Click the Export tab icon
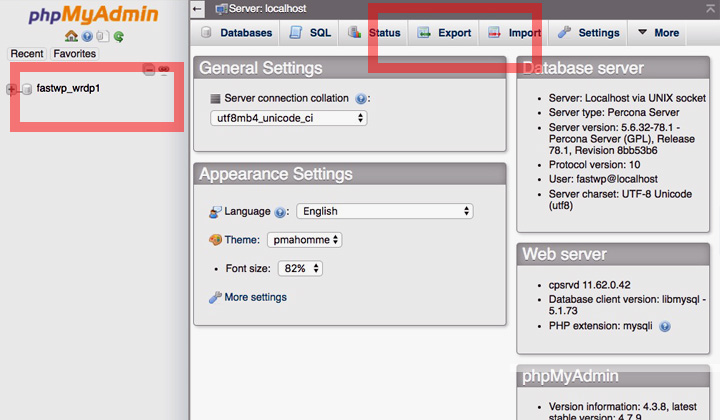 424,33
